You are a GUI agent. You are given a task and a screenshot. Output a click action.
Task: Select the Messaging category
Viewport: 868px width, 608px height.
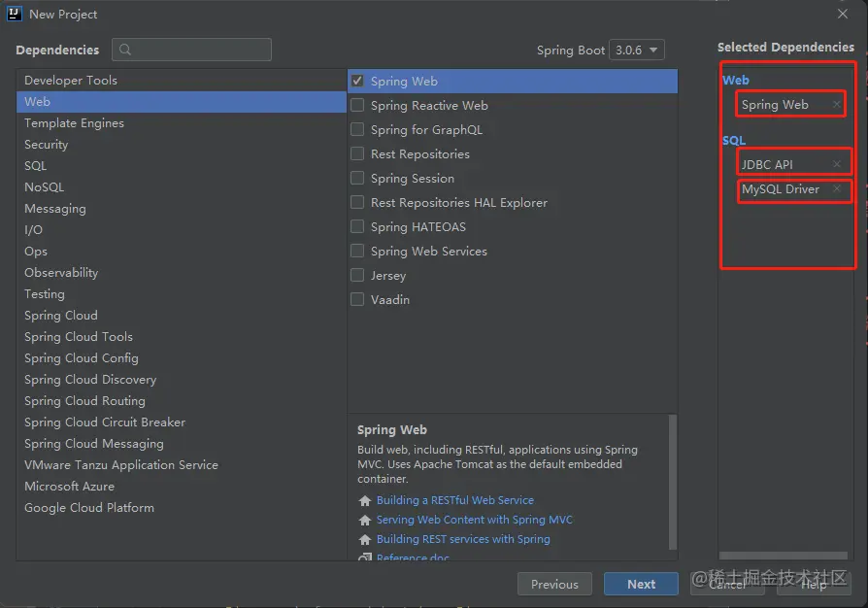[182, 209]
